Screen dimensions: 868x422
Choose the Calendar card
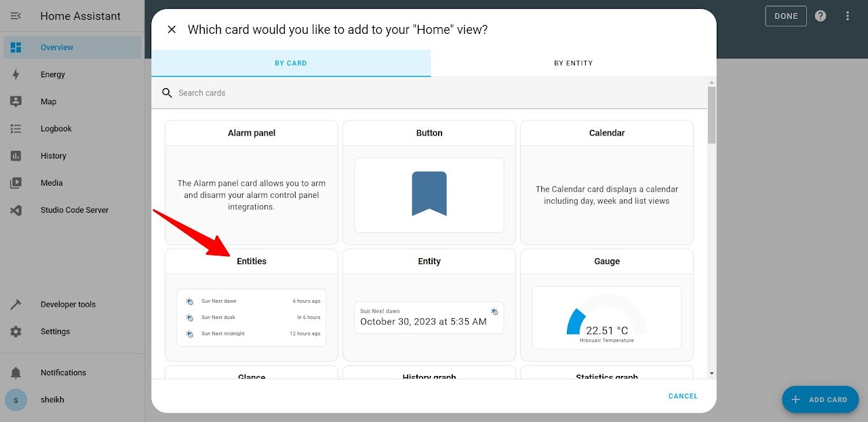click(607, 182)
